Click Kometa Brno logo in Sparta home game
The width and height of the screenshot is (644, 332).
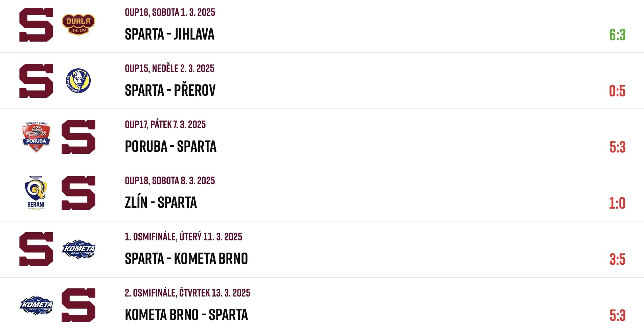pos(78,250)
